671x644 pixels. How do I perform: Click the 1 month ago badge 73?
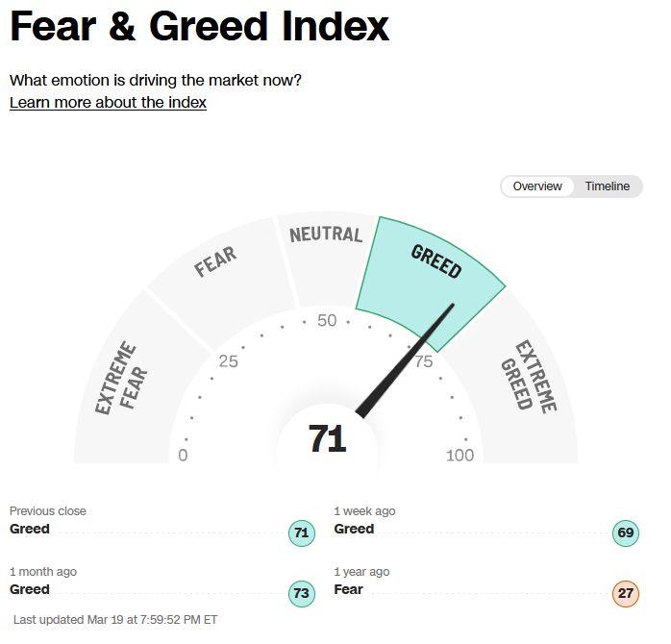(302, 593)
